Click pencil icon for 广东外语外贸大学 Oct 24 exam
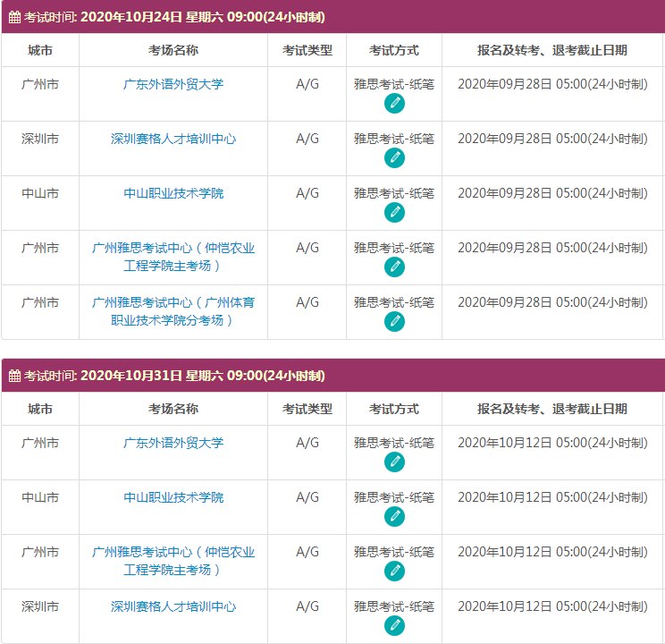This screenshot has height=644, width=665. [394, 104]
